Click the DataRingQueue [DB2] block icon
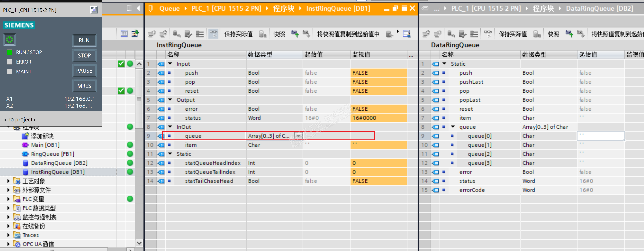The image size is (644, 251). point(25,163)
